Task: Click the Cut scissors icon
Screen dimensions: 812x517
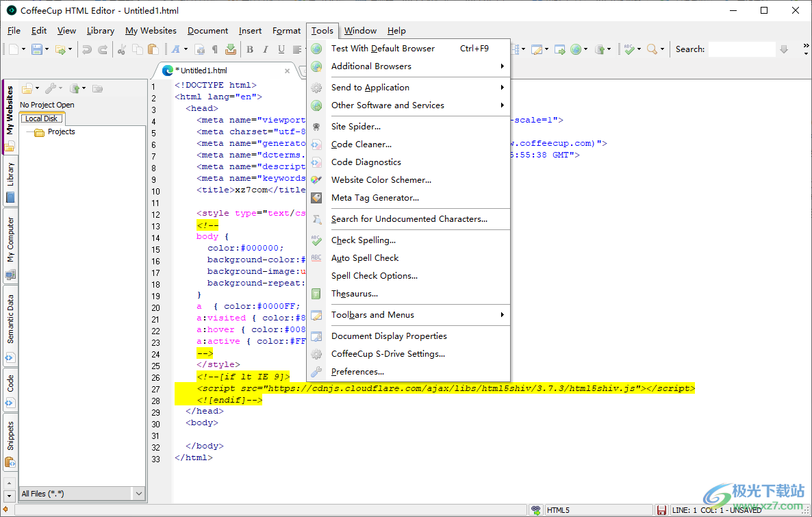Action: (122, 49)
